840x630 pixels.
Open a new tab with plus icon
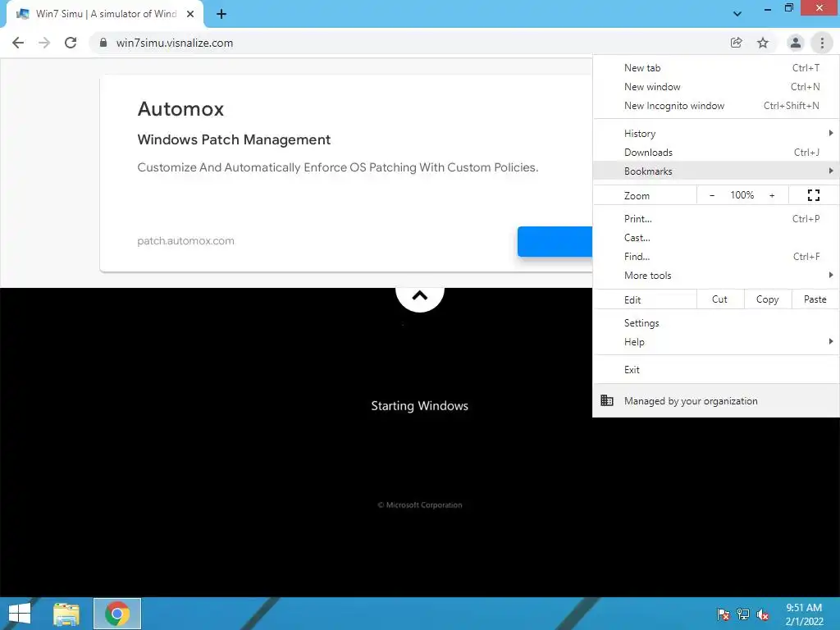pyautogui.click(x=221, y=14)
